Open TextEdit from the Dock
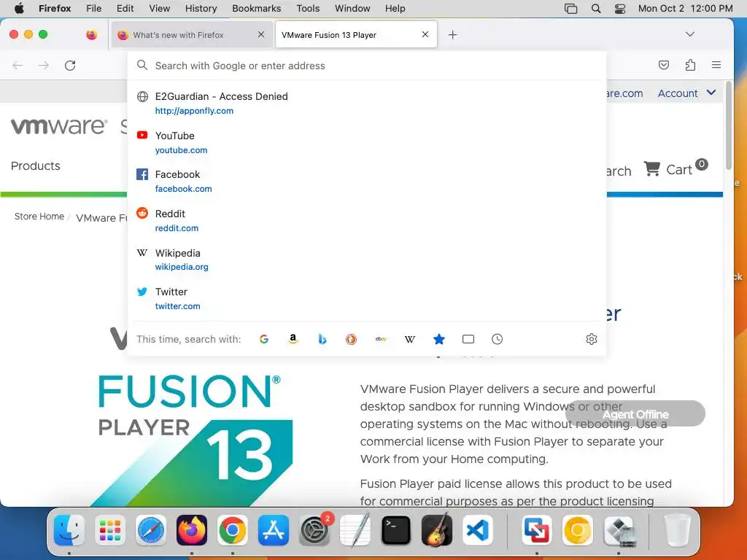Image resolution: width=747 pixels, height=560 pixels. pos(355,529)
